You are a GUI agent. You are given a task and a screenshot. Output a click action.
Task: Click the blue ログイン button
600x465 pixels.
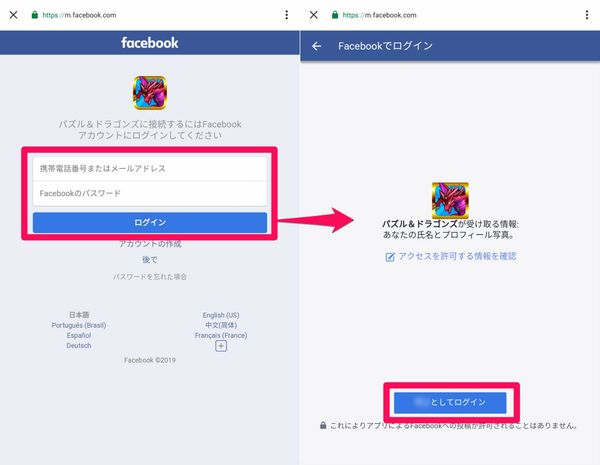tap(150, 222)
